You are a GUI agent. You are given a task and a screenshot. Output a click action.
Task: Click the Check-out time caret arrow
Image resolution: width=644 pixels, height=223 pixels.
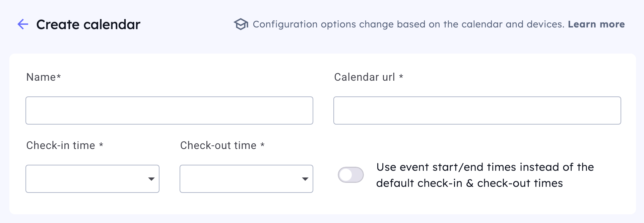[305, 179]
